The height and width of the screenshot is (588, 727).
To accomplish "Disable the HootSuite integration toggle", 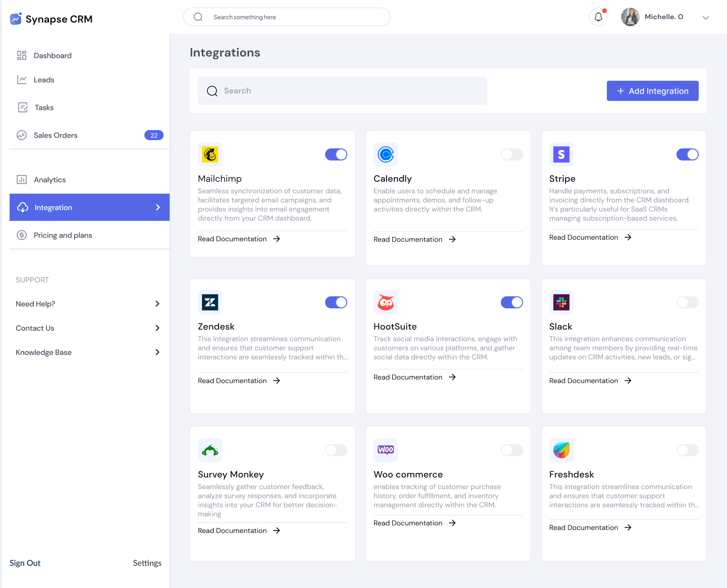I will [512, 302].
